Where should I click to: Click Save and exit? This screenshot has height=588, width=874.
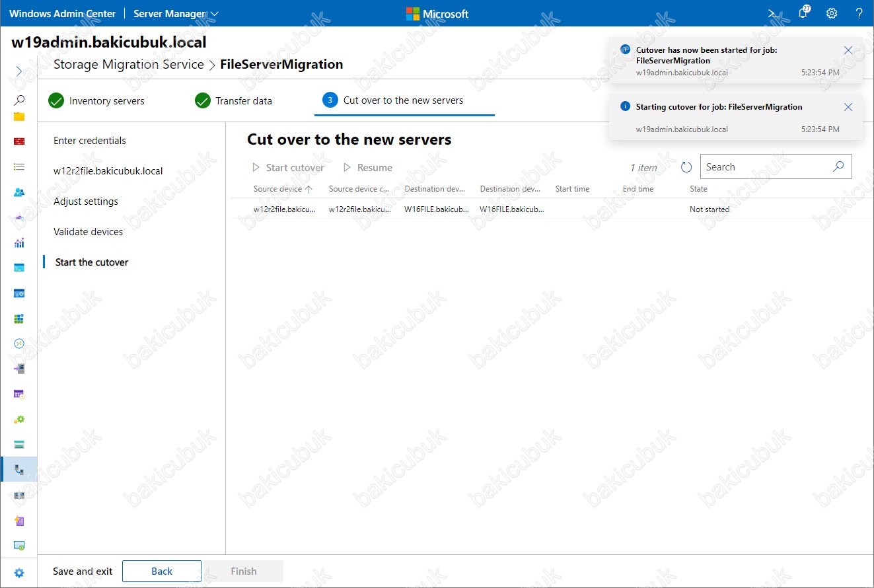(x=83, y=571)
